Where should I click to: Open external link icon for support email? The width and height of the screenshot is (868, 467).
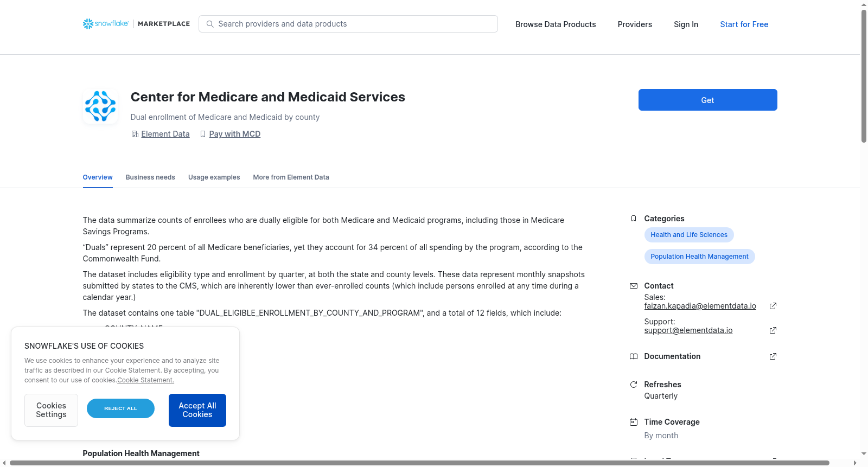tap(773, 330)
